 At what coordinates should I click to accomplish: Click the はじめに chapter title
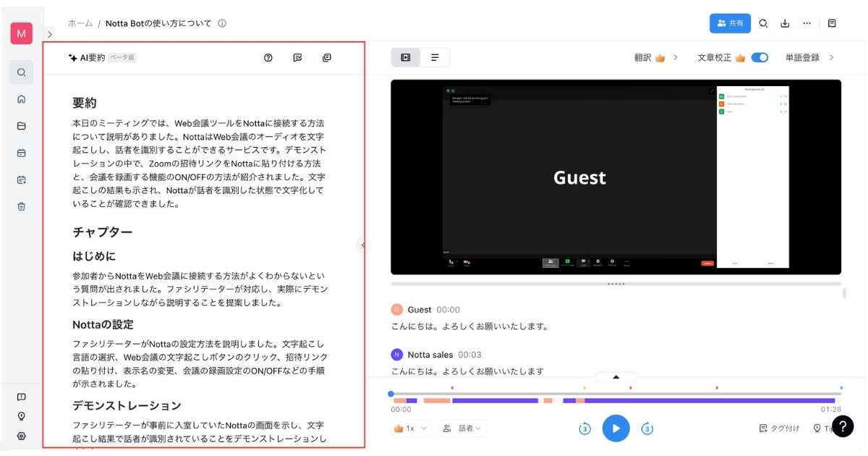pos(94,256)
